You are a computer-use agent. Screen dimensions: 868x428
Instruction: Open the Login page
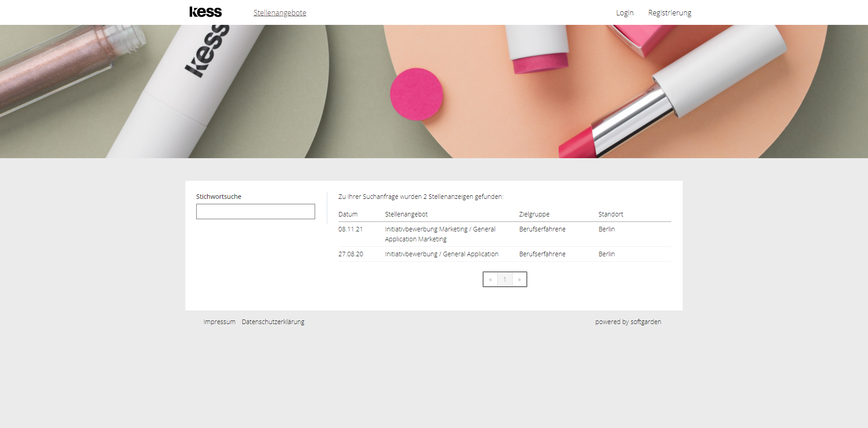pos(625,13)
